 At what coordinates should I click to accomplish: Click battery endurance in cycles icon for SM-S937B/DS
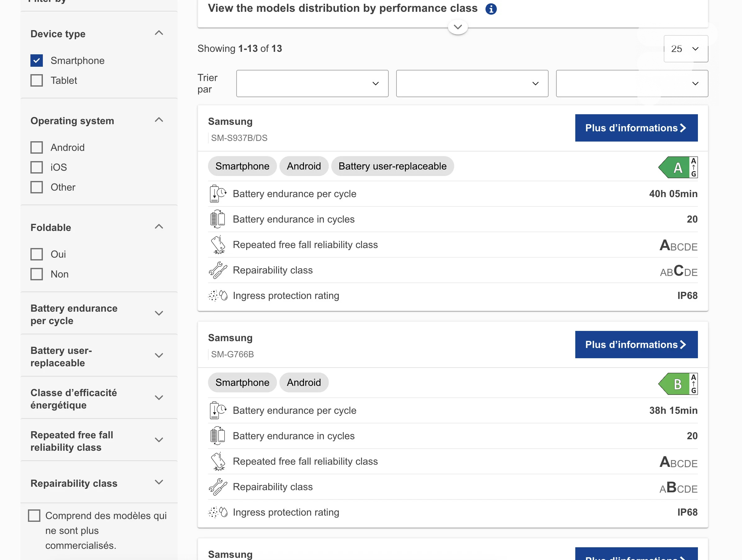[x=217, y=219]
